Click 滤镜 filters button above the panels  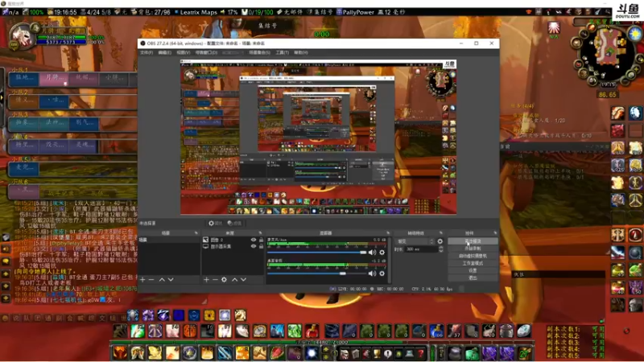coord(234,224)
